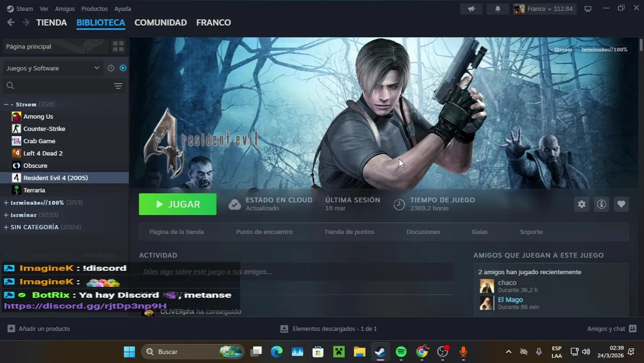Open the notifications bell
The height and width of the screenshot is (363, 644).
498,9
